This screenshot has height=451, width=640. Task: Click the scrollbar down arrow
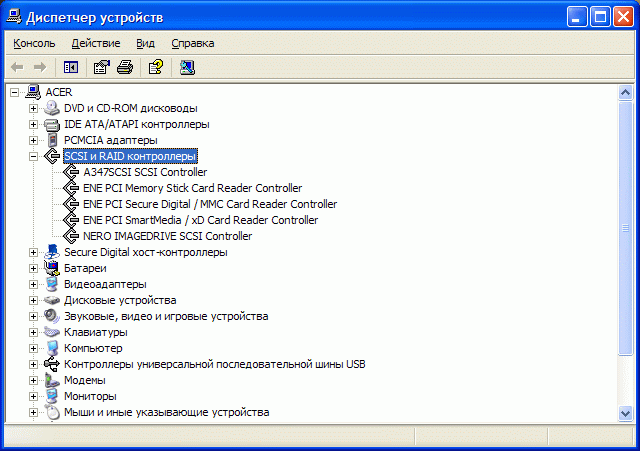tap(625, 414)
